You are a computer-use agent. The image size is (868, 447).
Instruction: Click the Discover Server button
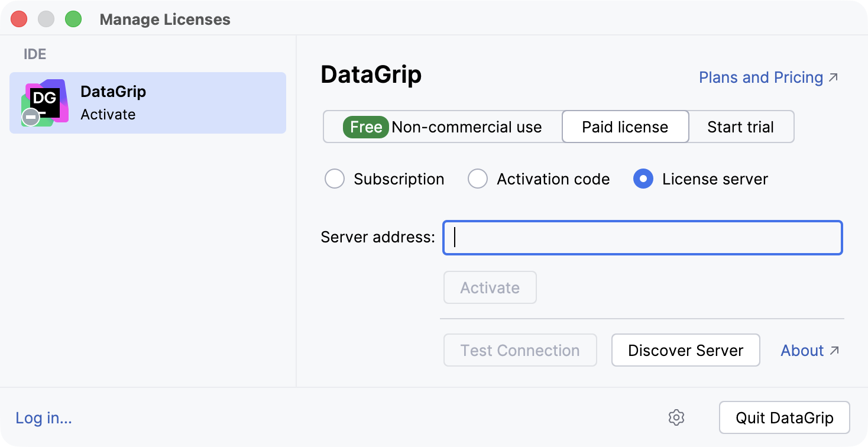[x=685, y=351]
